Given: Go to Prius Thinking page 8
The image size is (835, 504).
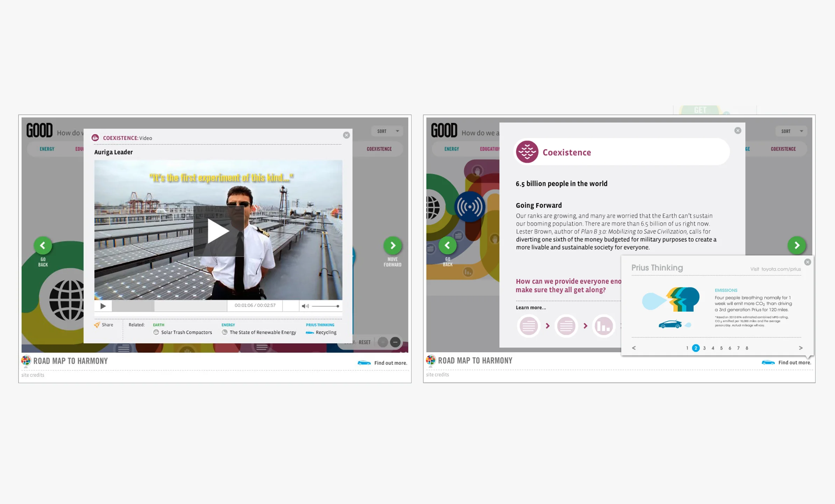Looking at the screenshot, I should pyautogui.click(x=747, y=348).
